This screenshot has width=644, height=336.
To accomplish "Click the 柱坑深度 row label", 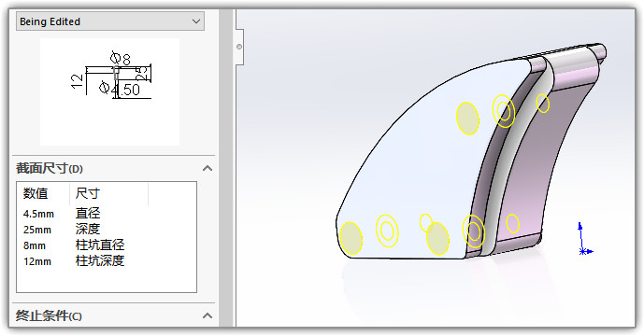I will [x=100, y=261].
